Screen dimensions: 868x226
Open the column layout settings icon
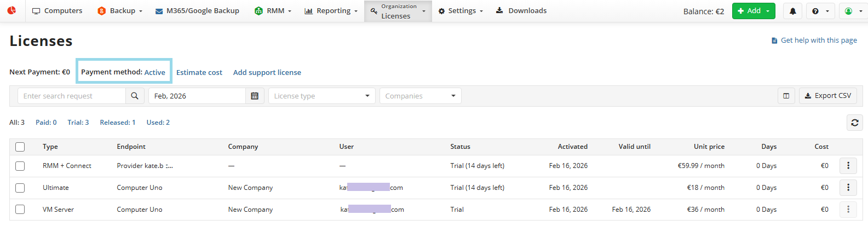(786, 96)
